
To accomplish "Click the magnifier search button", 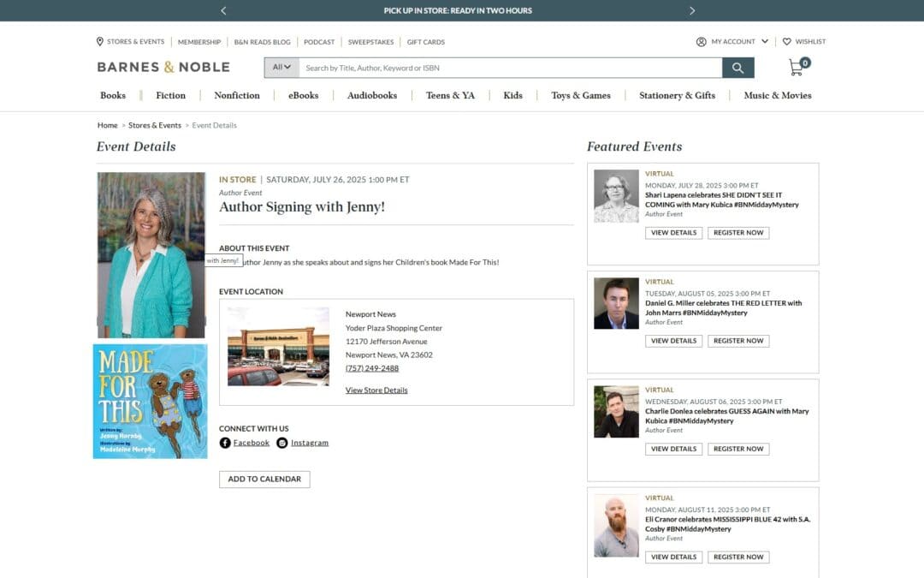I will click(737, 68).
